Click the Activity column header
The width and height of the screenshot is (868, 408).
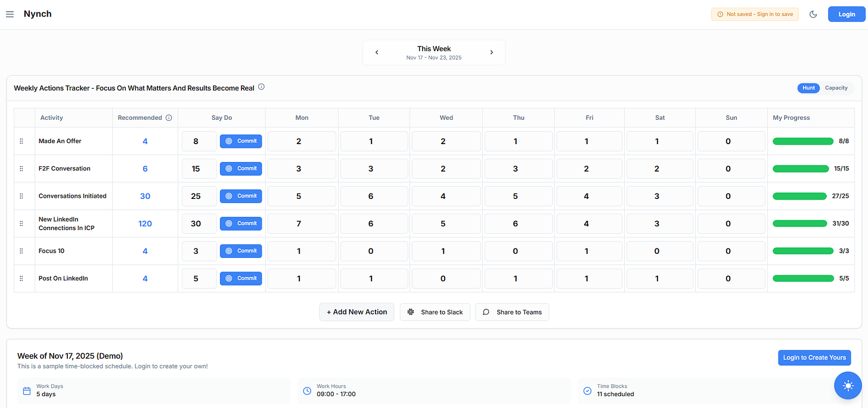[51, 118]
